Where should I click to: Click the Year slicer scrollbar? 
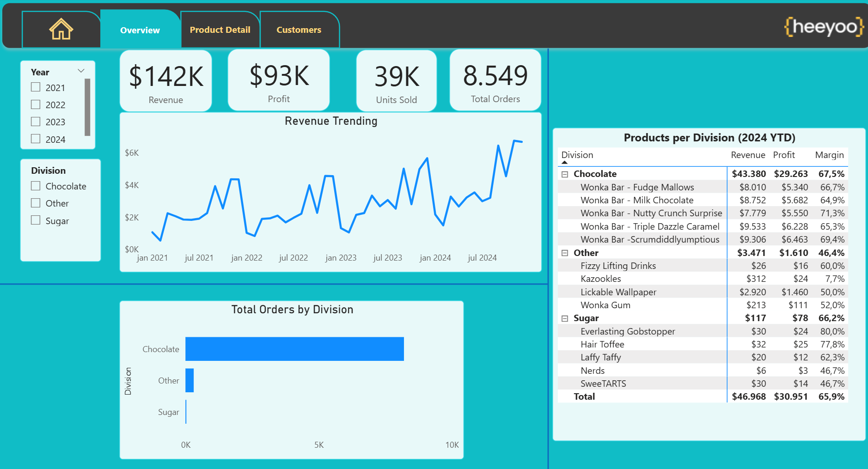87,107
